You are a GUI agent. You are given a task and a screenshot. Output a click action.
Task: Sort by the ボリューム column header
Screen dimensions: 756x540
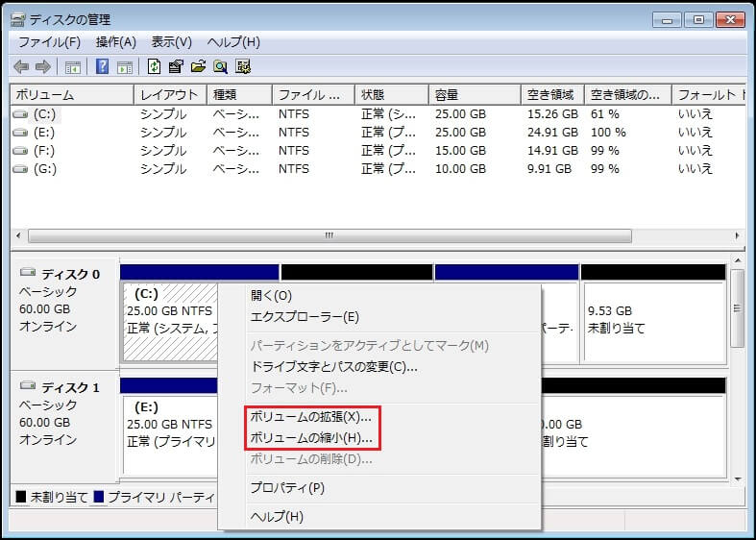pos(72,95)
